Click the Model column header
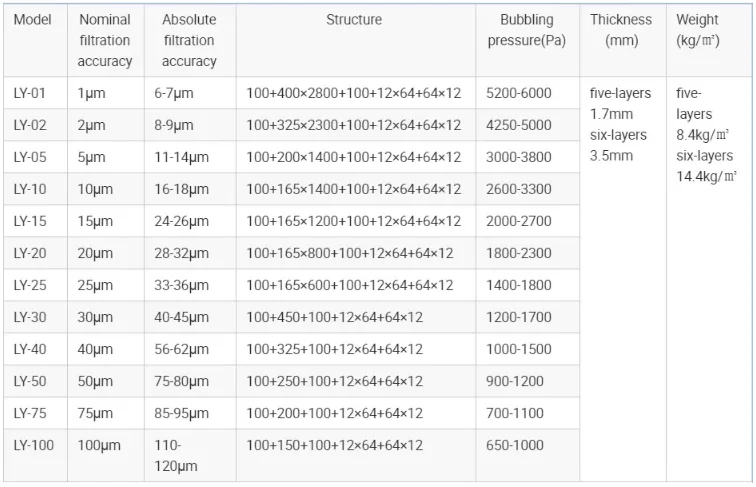 33,20
